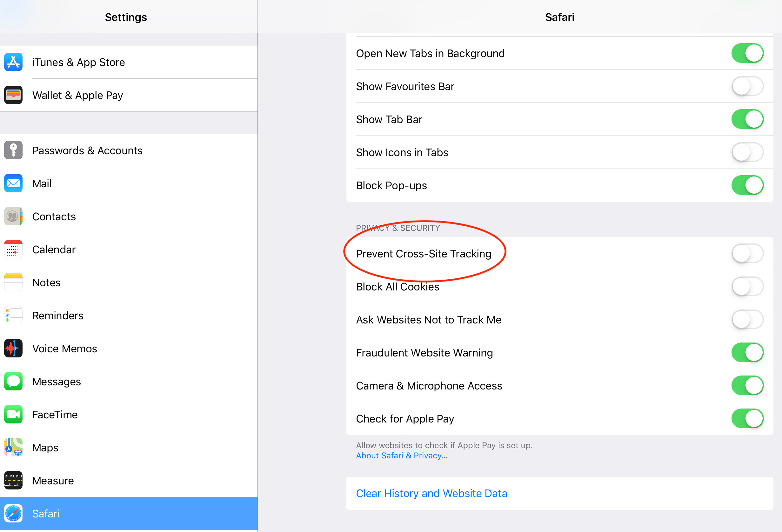Enable Block All Cookies switch

[747, 286]
